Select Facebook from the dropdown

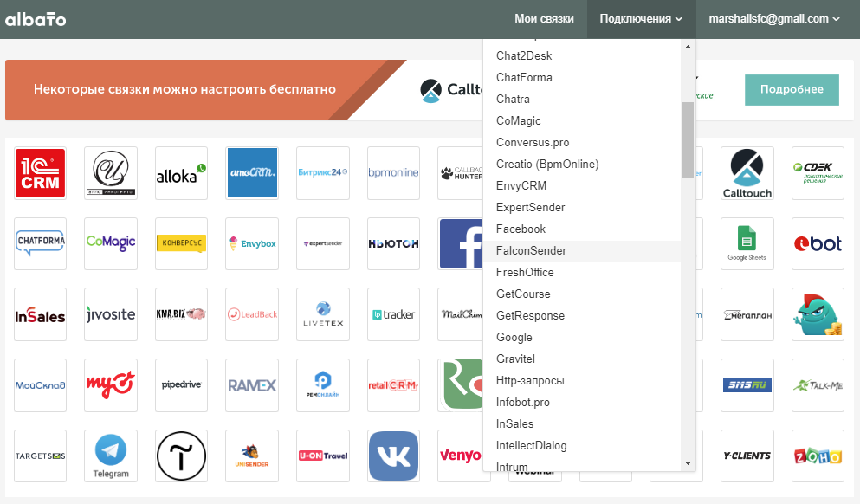pyautogui.click(x=581, y=229)
